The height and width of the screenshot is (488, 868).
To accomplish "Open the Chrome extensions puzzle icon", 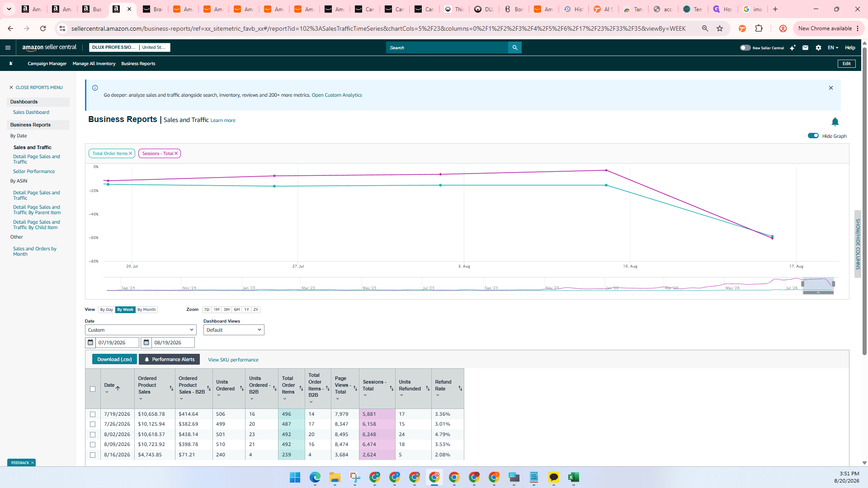I will point(759,28).
